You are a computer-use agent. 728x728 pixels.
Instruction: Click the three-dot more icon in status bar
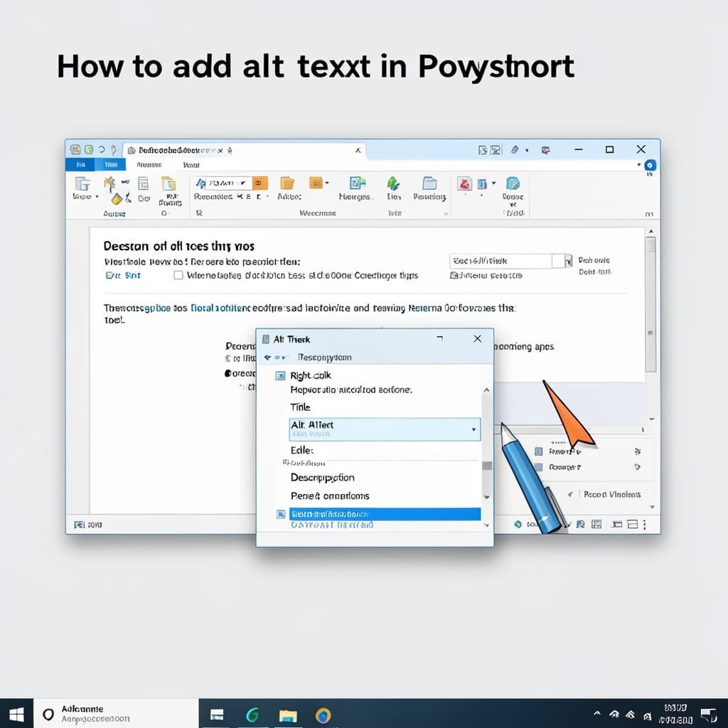(644, 524)
